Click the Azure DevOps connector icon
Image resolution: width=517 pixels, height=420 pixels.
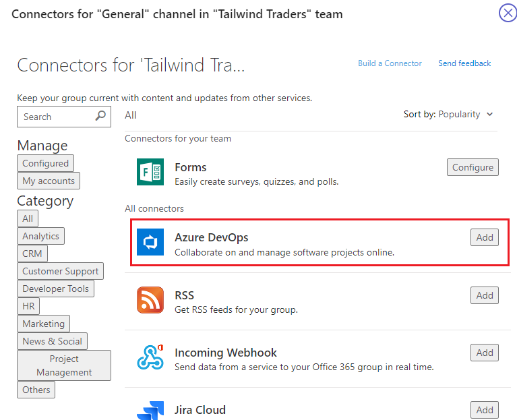[150, 242]
